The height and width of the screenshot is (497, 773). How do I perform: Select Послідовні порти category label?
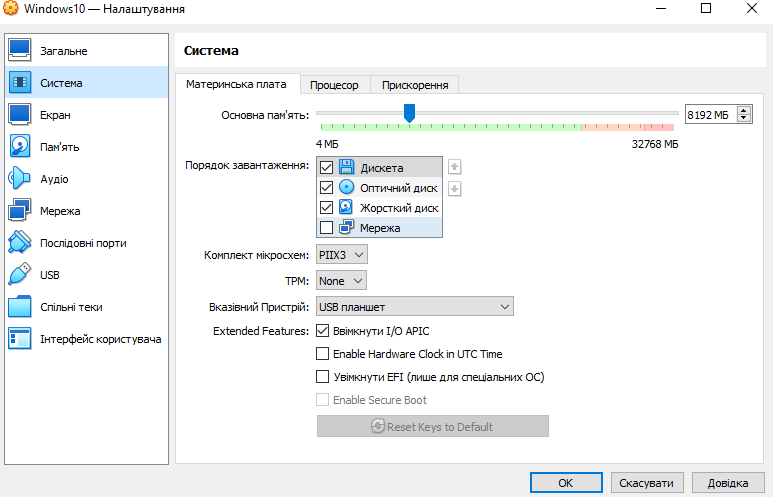click(x=83, y=243)
